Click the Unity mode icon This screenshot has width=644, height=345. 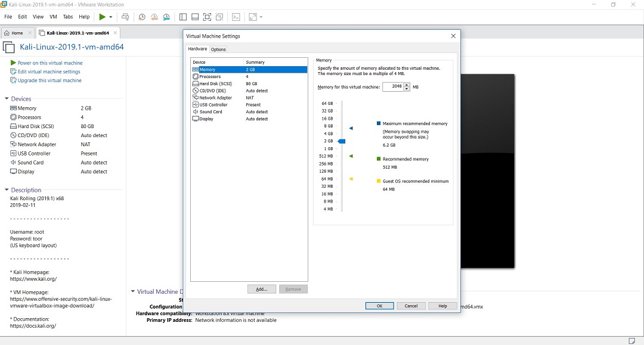pos(219,17)
